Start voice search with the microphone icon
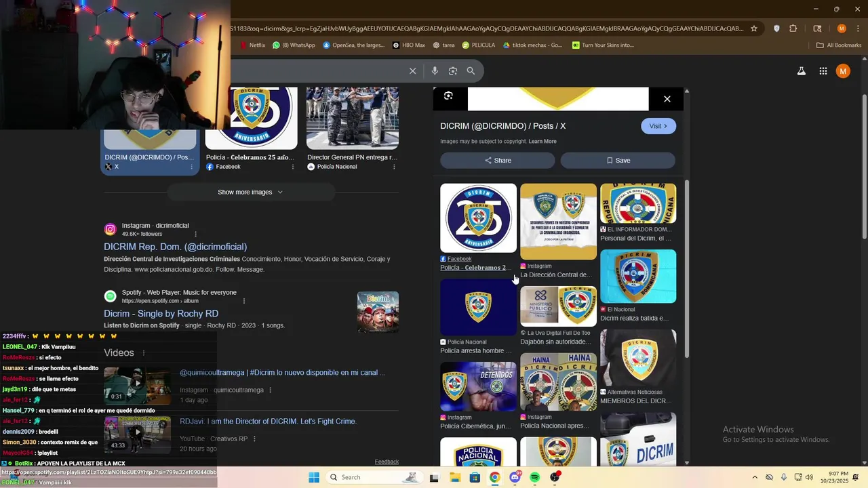This screenshot has height=488, width=868. coord(435,70)
